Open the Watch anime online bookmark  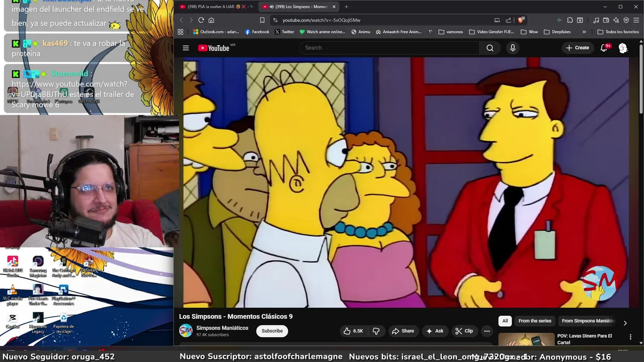pos(322,32)
